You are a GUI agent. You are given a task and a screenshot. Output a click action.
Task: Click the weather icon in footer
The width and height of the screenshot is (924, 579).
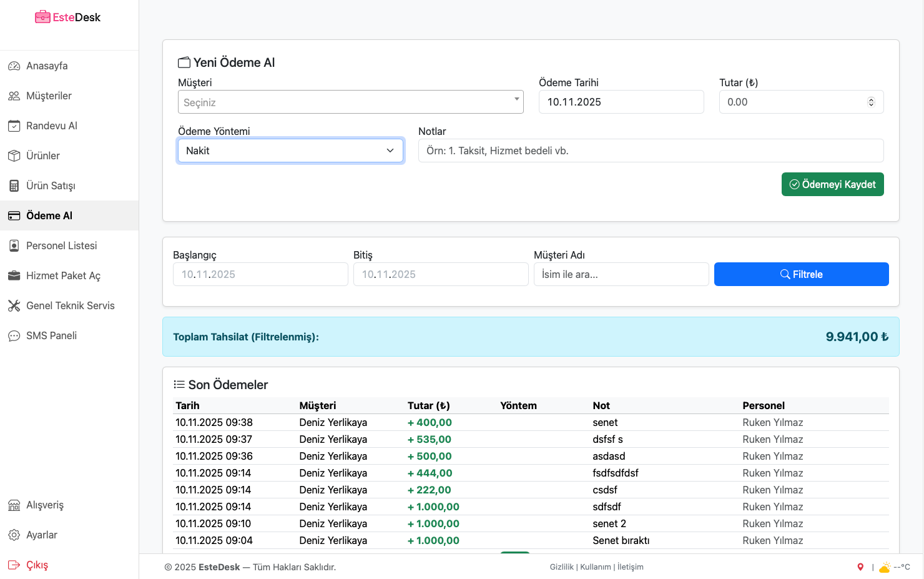pyautogui.click(x=885, y=567)
